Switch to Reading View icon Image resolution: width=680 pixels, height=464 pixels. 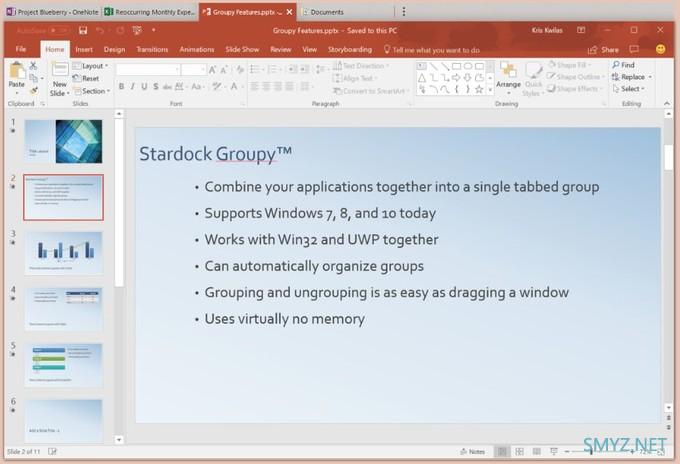point(536,452)
